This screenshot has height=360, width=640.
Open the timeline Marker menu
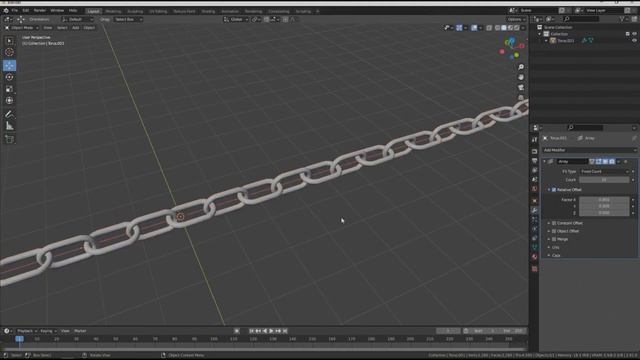[80, 331]
